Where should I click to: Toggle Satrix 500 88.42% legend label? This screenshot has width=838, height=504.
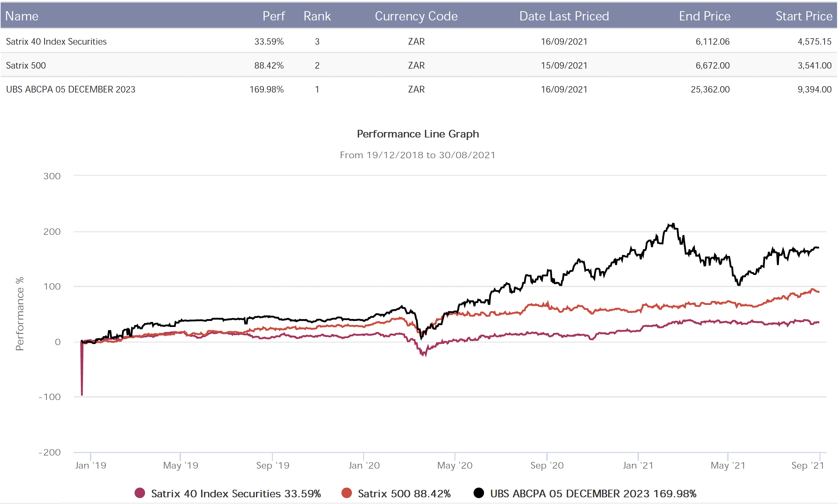(x=404, y=493)
